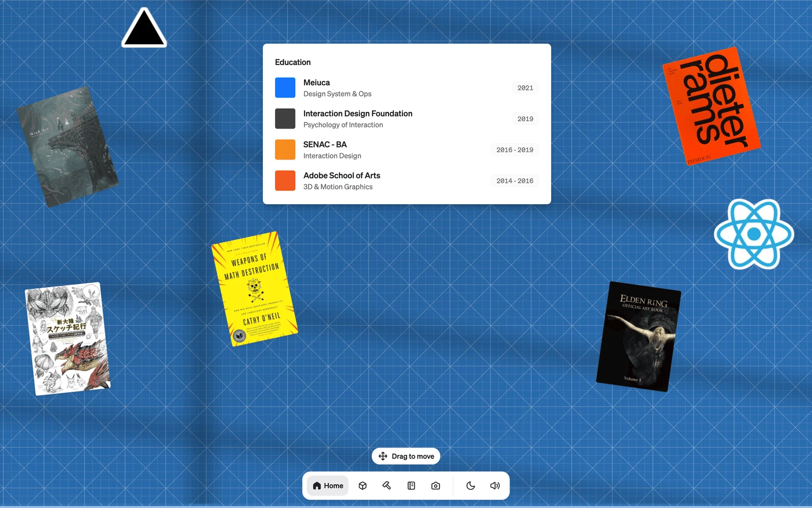Click the React atom logo sticker

pyautogui.click(x=754, y=234)
